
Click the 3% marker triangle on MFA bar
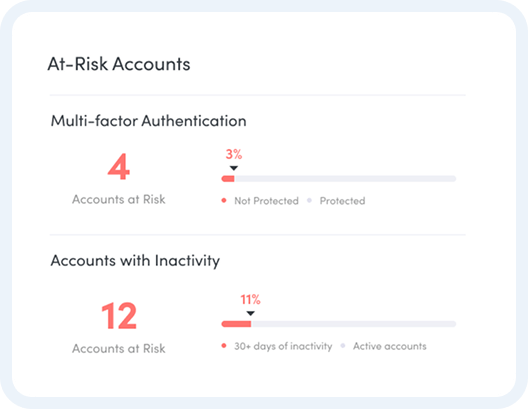[x=234, y=168]
